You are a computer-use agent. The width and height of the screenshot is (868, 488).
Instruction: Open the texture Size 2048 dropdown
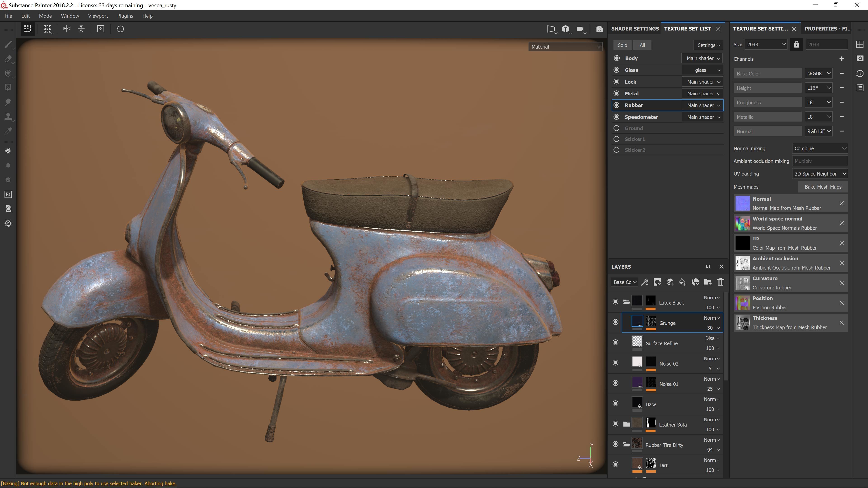tap(766, 45)
